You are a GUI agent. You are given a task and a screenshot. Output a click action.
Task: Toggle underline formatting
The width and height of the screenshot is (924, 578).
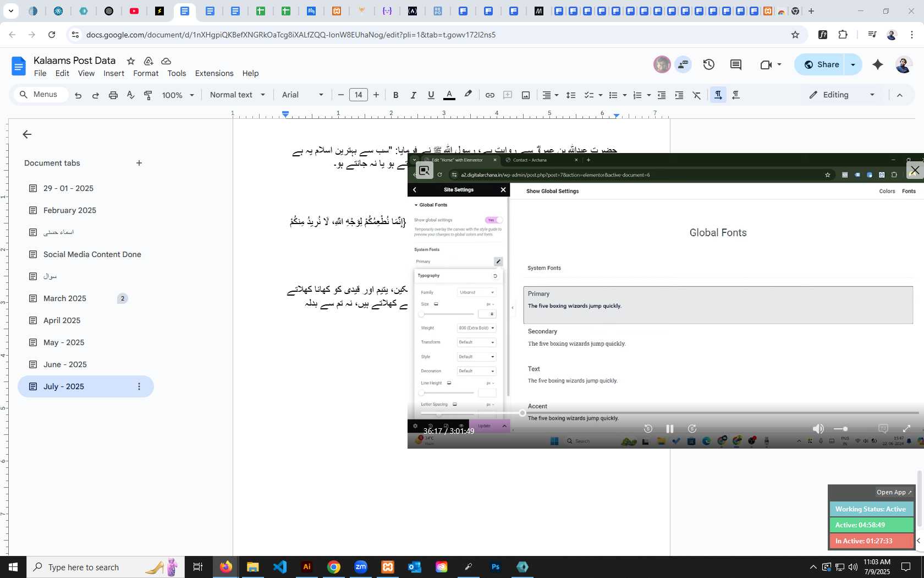(x=431, y=95)
